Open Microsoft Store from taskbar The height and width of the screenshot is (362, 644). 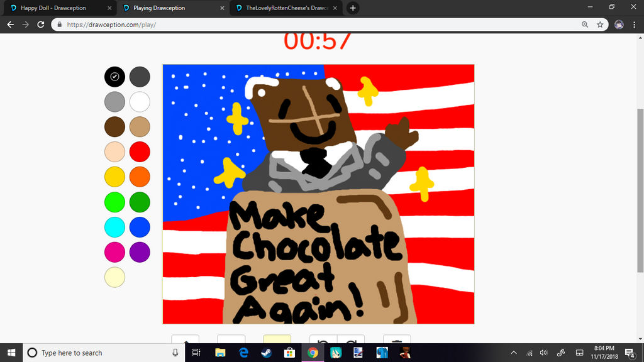pos(289,353)
